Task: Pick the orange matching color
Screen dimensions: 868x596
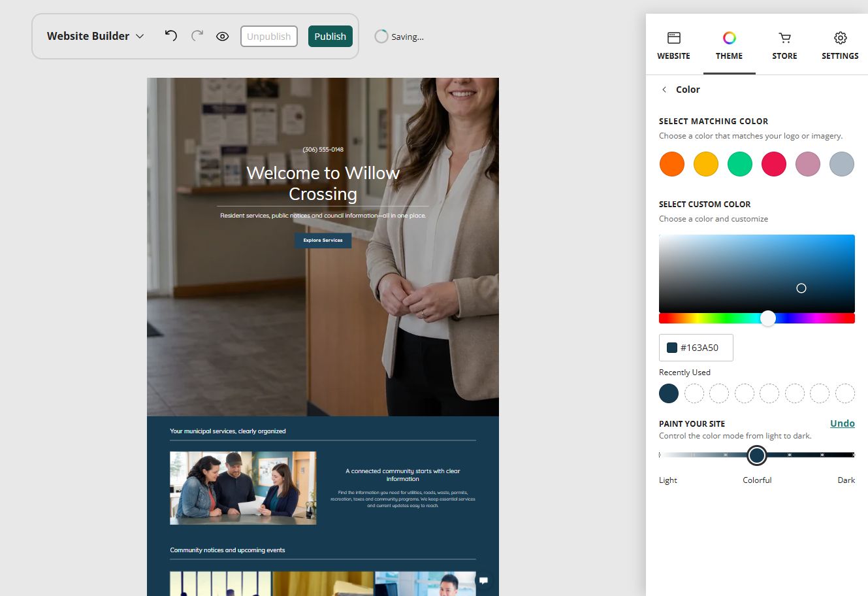Action: 672,164
